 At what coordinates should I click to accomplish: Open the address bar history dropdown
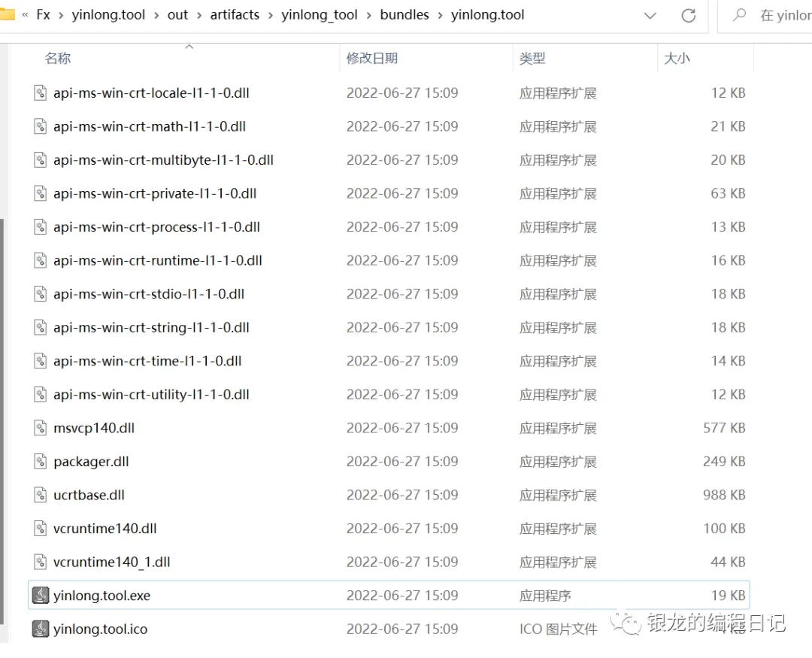(x=650, y=14)
